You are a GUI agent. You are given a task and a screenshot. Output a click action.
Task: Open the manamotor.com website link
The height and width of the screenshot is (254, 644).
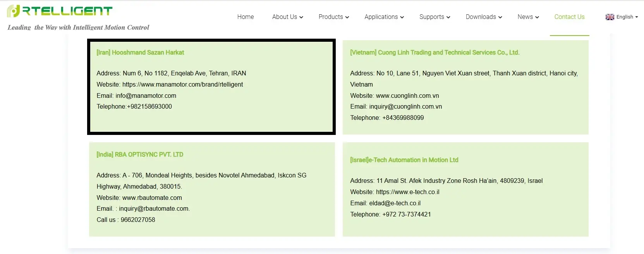coord(183,85)
